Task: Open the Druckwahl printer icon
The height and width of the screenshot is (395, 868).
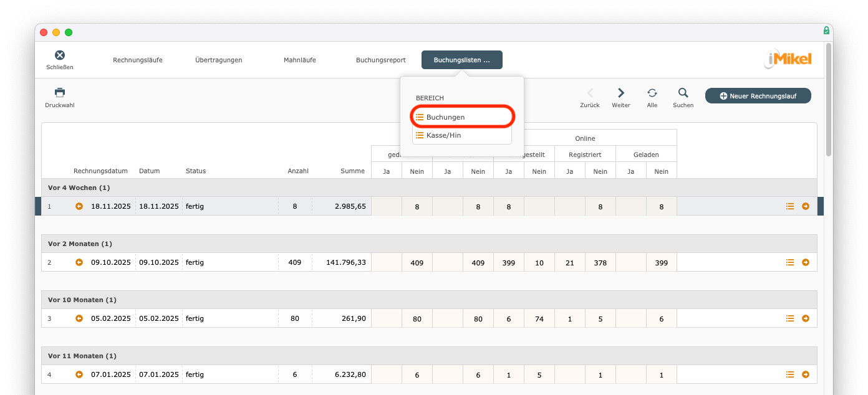Action: pyautogui.click(x=60, y=93)
